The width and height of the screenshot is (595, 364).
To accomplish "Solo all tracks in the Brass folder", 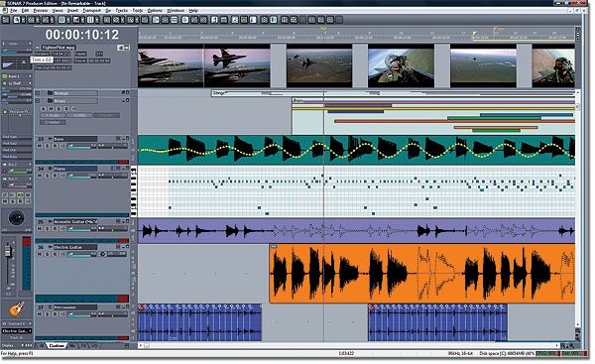I will point(59,109).
